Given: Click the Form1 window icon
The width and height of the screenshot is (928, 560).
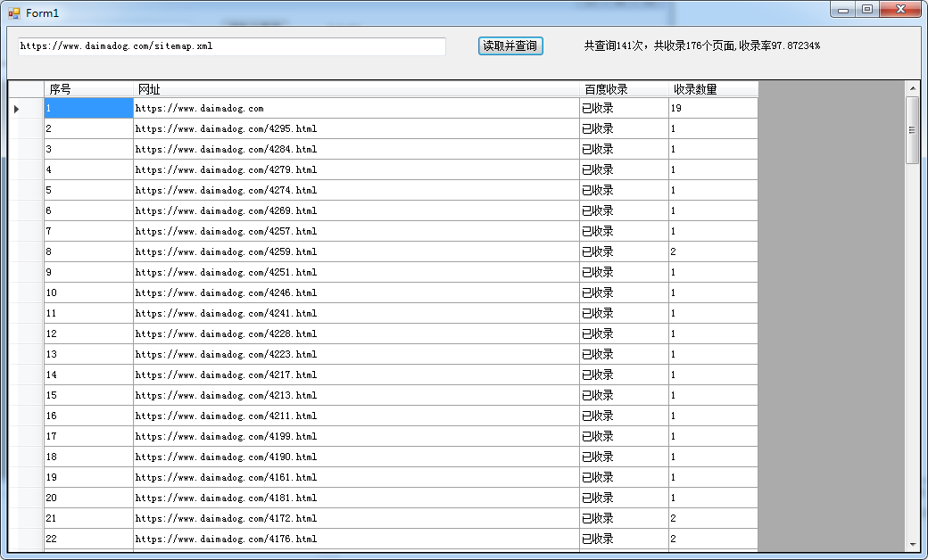Looking at the screenshot, I should (14, 13).
